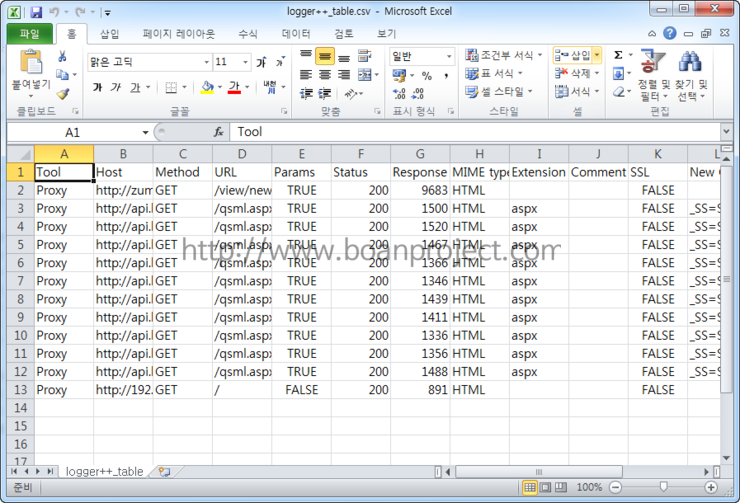The image size is (740, 503).
Task: Click the Paste clipboard icon
Action: [31, 62]
